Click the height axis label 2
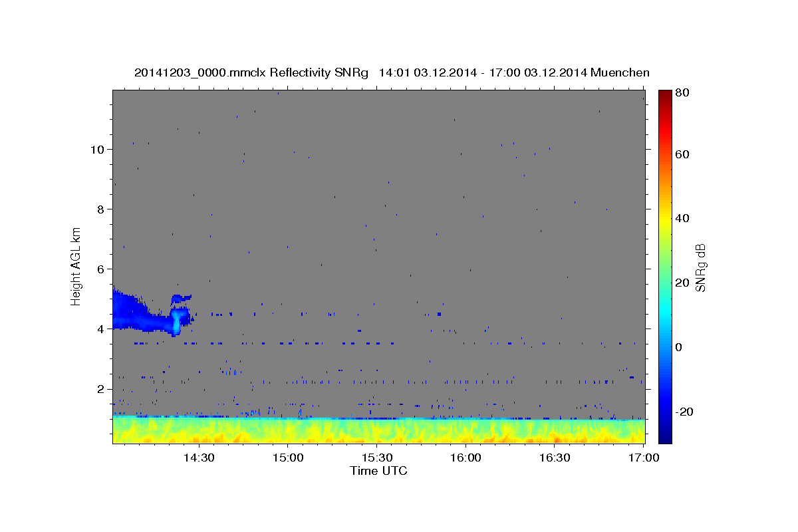 (x=100, y=388)
